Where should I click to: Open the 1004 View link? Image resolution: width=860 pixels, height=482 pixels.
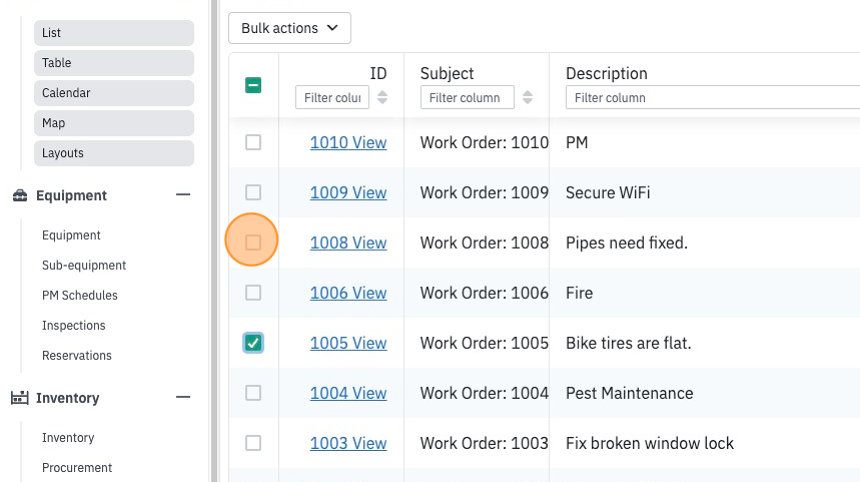click(348, 393)
